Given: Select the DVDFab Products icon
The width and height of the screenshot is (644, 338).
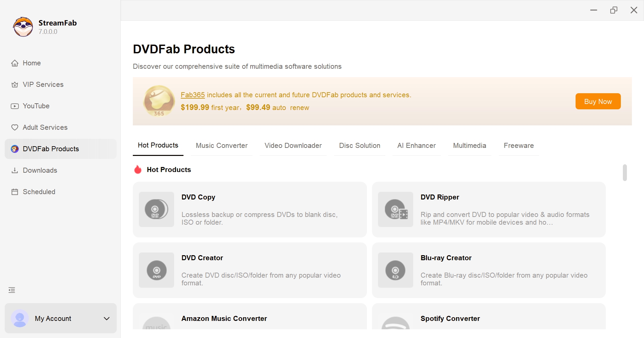Looking at the screenshot, I should pos(15,149).
